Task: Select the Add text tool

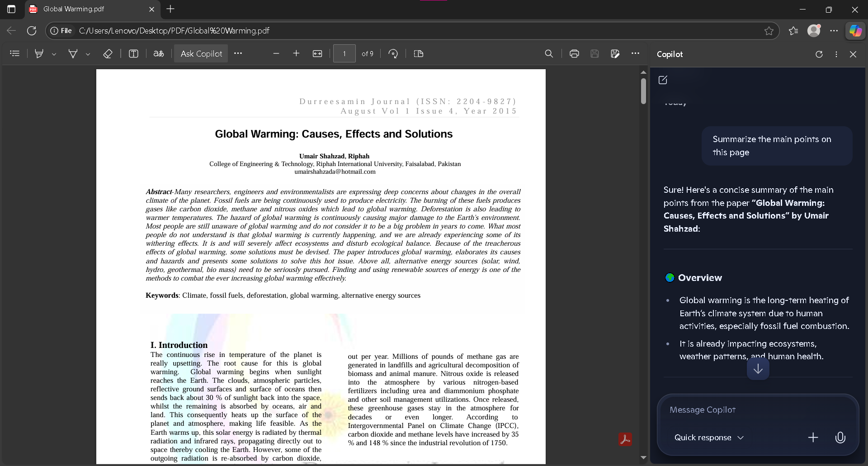Action: (x=133, y=53)
